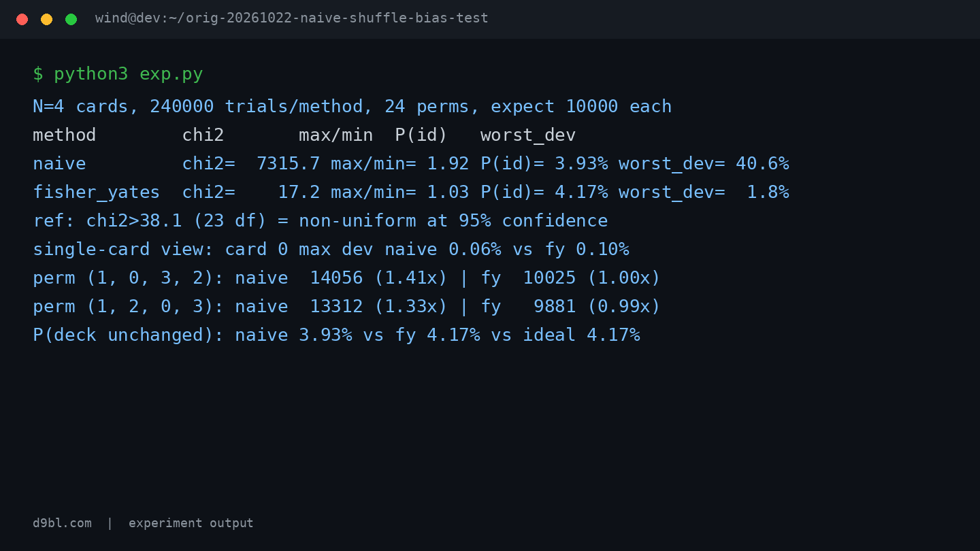This screenshot has height=551, width=980.
Task: Click the 'max/min' column header
Action: (336, 135)
